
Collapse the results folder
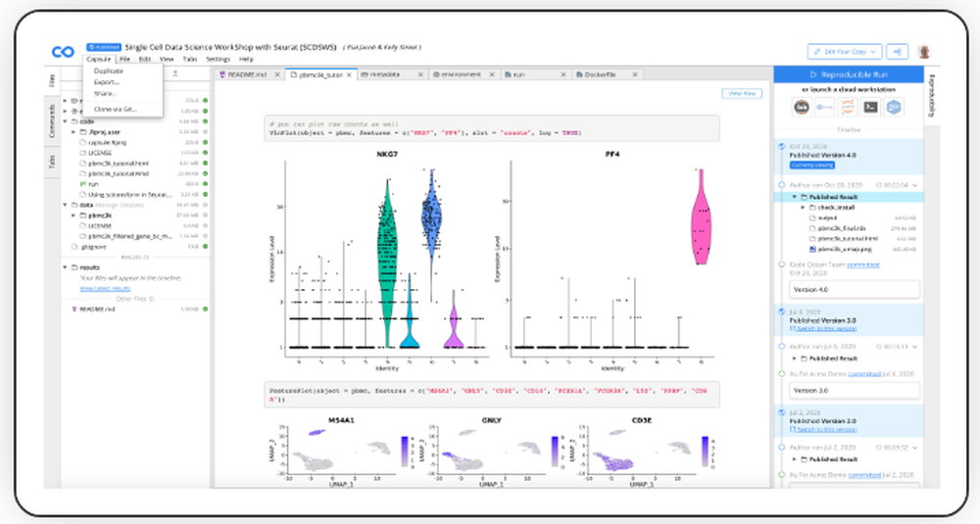pyautogui.click(x=65, y=267)
